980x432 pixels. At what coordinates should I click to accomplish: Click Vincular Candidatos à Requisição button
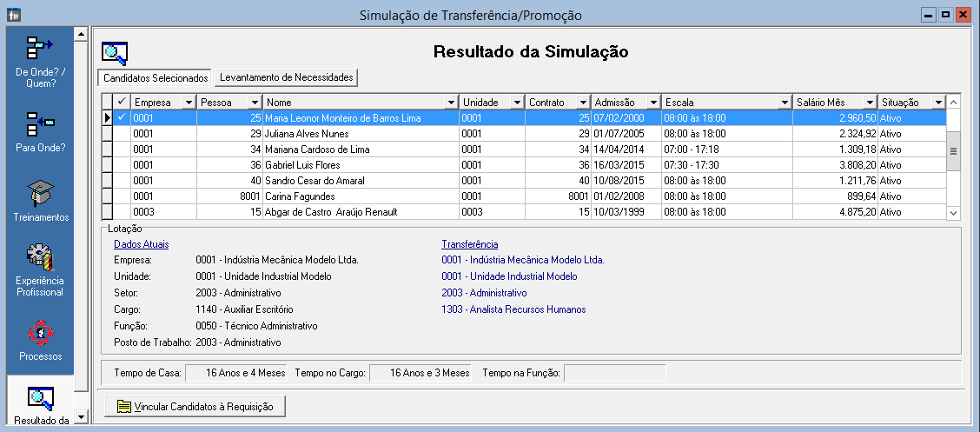pyautogui.click(x=195, y=407)
